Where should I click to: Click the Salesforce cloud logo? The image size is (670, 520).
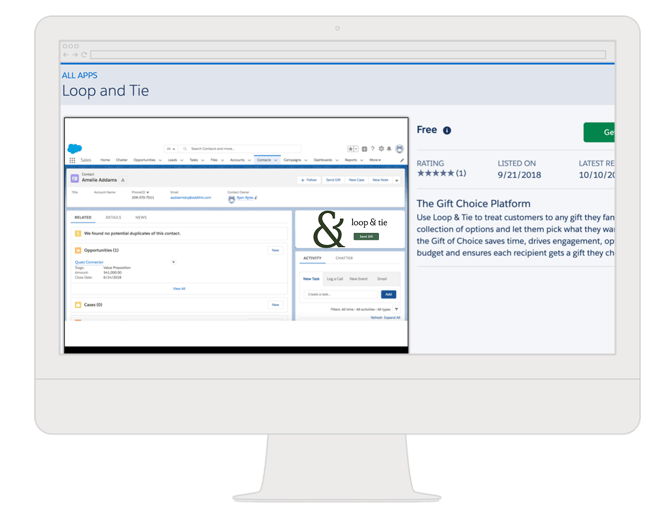75,148
